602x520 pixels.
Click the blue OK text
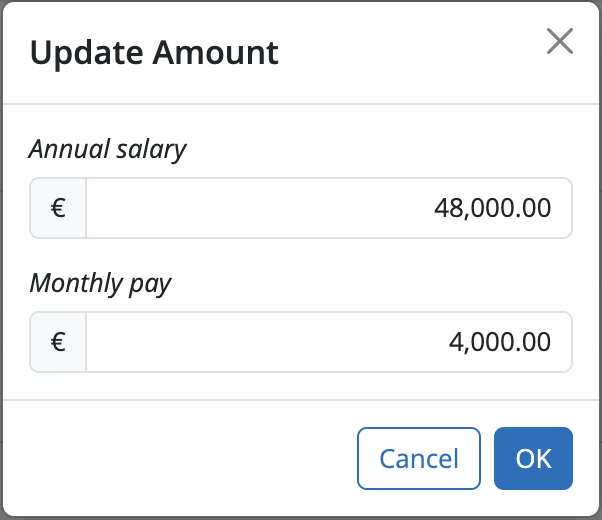[x=534, y=459]
